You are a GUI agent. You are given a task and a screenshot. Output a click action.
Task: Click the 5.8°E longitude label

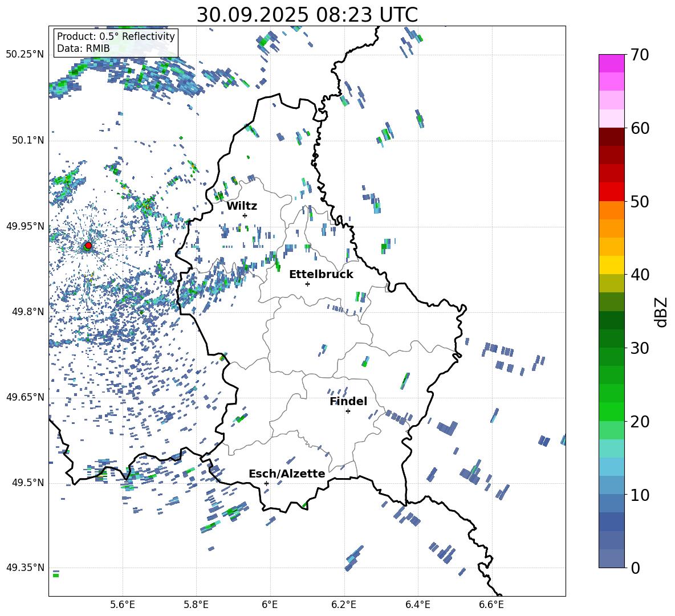coord(196,605)
